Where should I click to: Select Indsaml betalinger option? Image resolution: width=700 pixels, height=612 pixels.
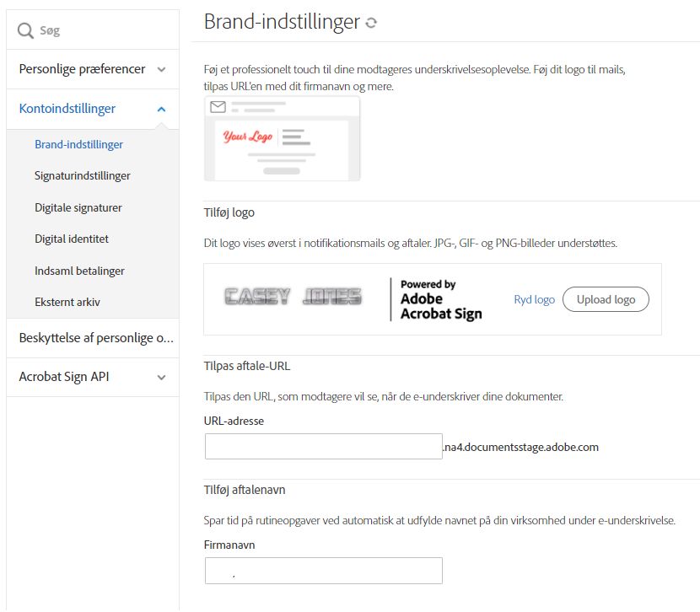79,271
